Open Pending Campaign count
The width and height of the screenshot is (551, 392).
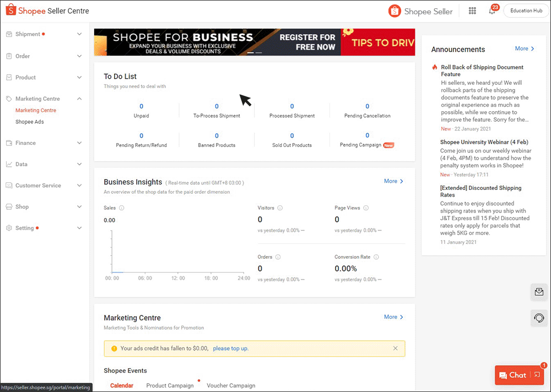pos(367,135)
